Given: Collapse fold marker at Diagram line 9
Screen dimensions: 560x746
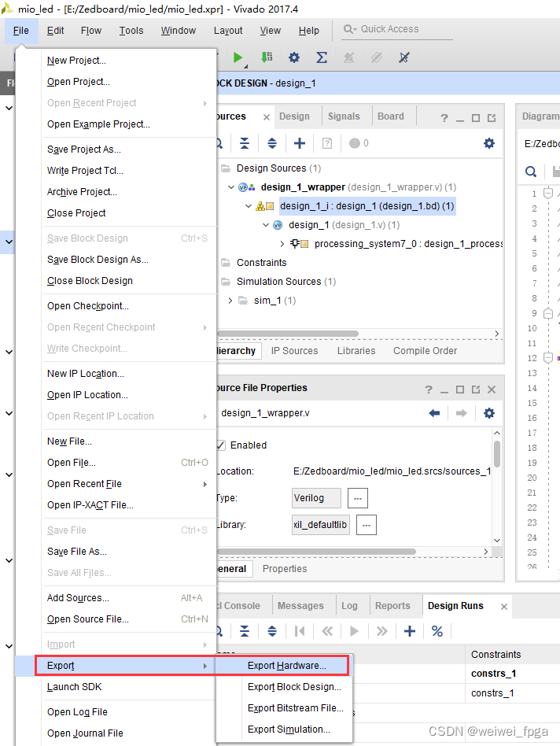Looking at the screenshot, I should point(548,313).
